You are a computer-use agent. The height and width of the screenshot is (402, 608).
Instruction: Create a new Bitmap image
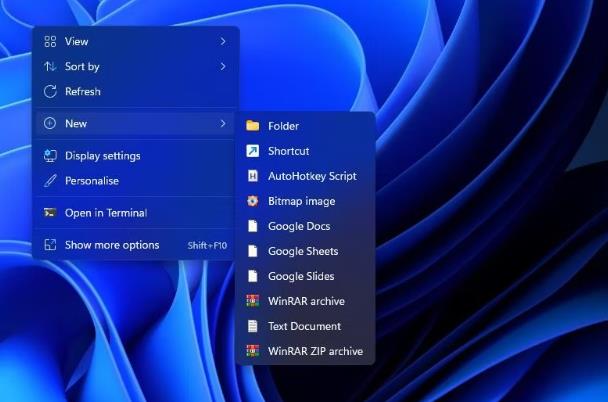[305, 201]
